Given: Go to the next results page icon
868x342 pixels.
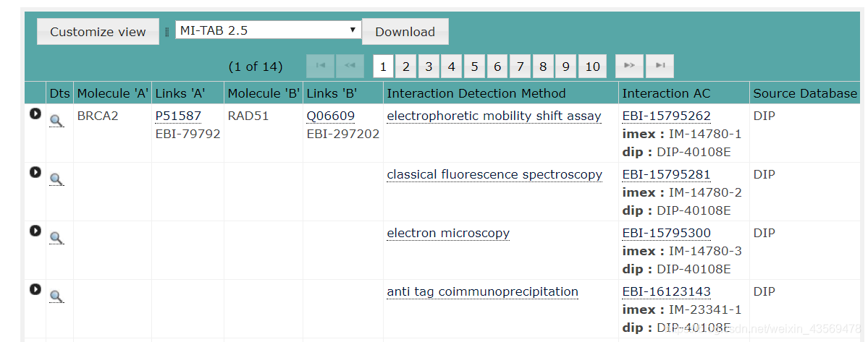Looking at the screenshot, I should pyautogui.click(x=629, y=66).
